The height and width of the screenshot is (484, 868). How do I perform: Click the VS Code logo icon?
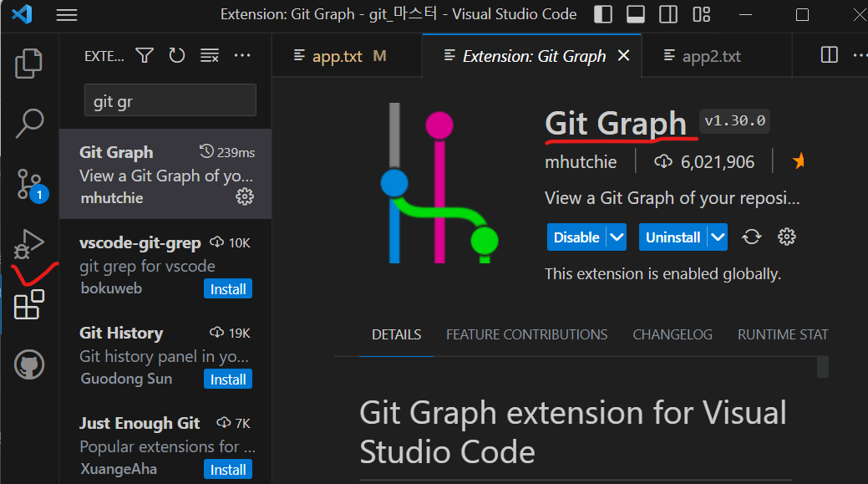[x=23, y=14]
